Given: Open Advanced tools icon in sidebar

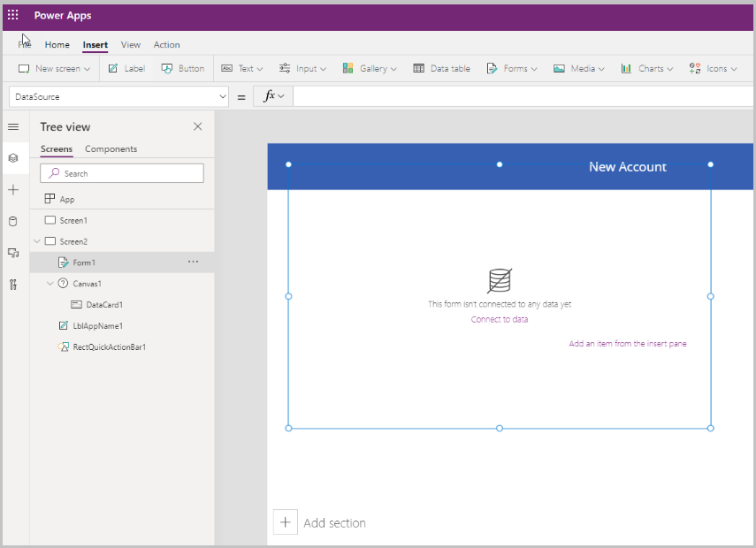Looking at the screenshot, I should tap(13, 285).
